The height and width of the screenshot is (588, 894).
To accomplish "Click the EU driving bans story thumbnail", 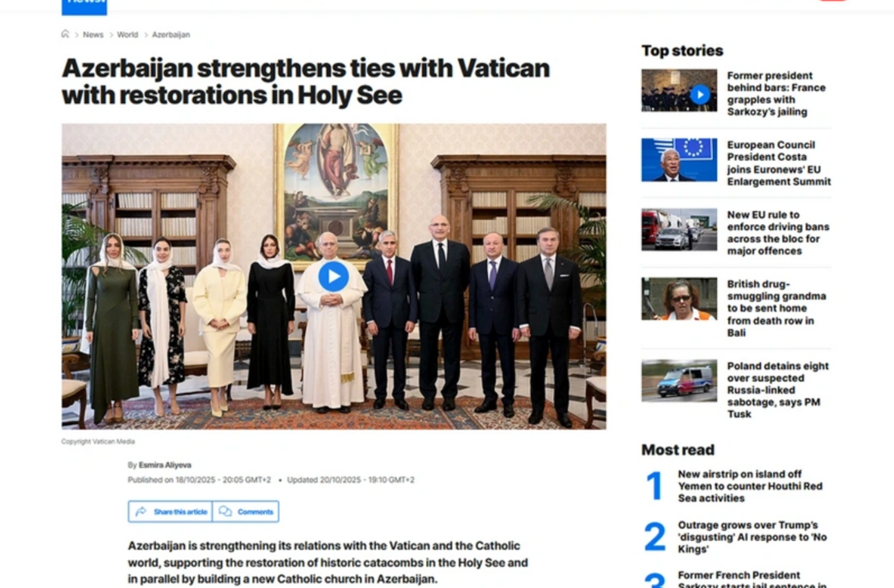I will [x=679, y=230].
